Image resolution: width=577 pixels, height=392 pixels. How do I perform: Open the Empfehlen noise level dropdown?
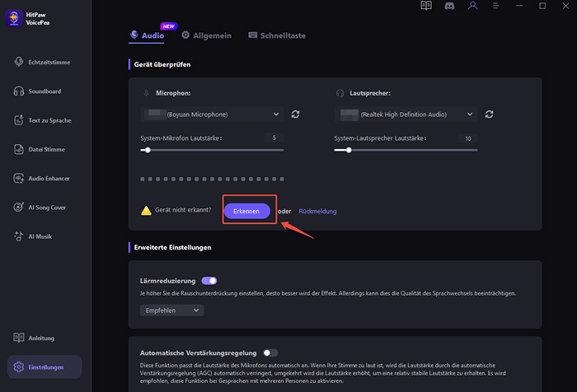pyautogui.click(x=171, y=310)
